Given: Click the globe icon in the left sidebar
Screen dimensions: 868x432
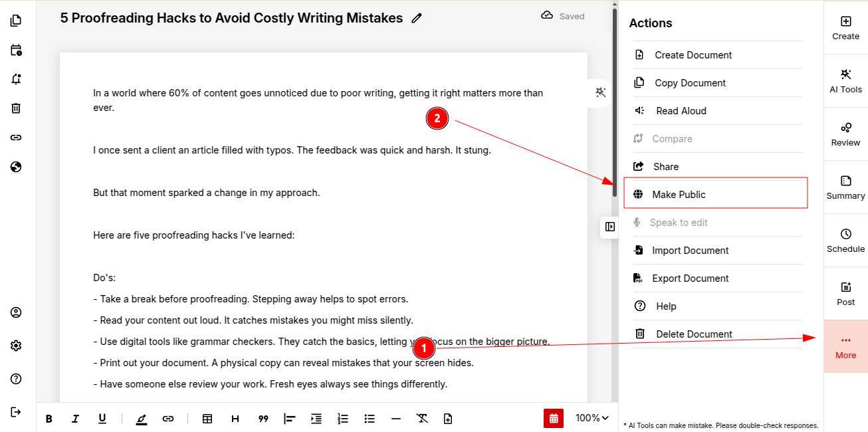Looking at the screenshot, I should click(16, 167).
